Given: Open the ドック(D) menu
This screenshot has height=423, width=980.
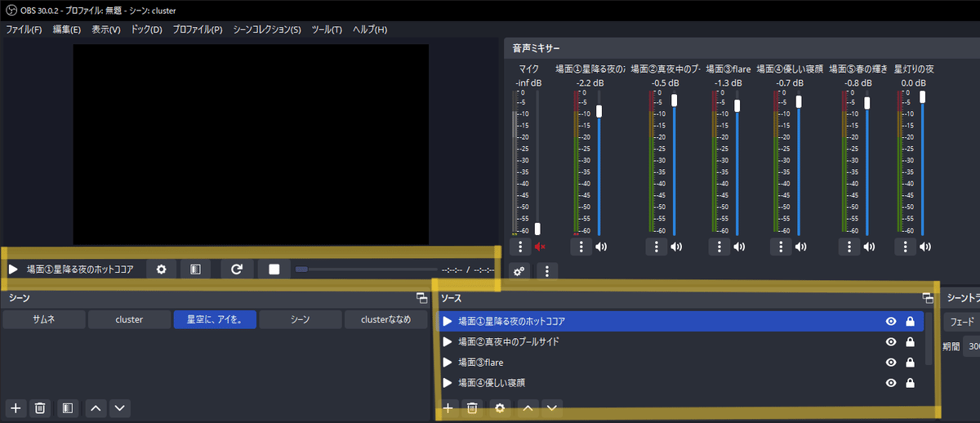Looking at the screenshot, I should tap(147, 29).
